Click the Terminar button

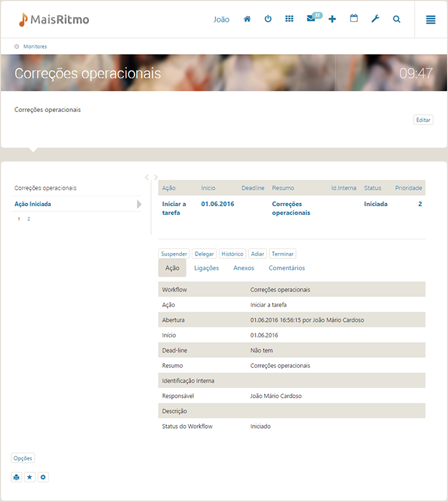[283, 254]
